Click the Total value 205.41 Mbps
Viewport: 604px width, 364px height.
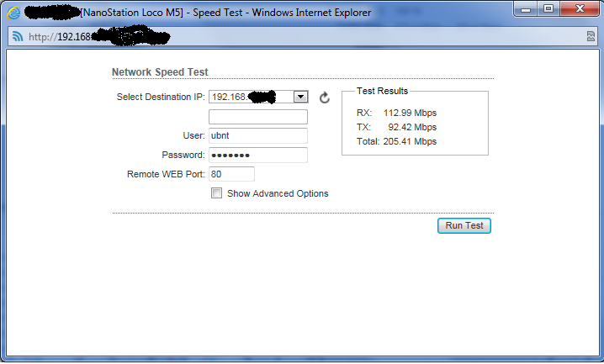410,141
